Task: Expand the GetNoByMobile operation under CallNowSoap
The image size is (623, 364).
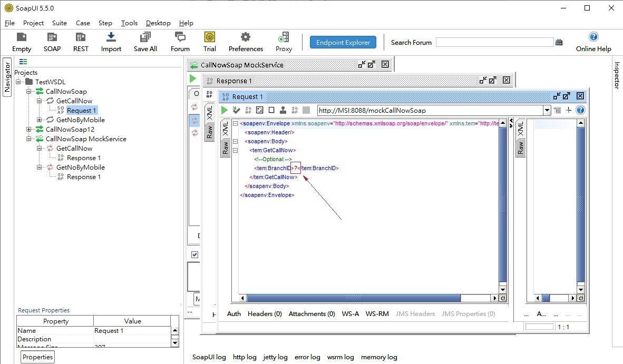Action: pos(40,120)
